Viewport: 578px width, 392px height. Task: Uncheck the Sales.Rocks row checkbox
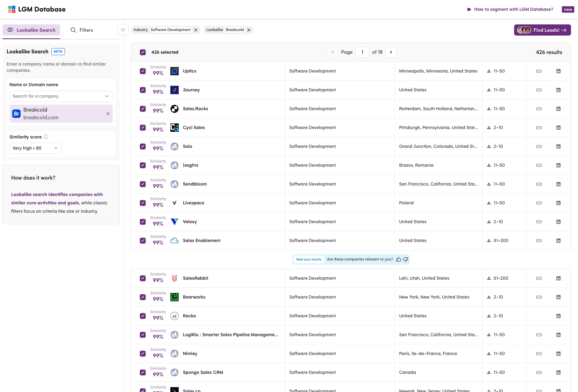[x=143, y=109]
